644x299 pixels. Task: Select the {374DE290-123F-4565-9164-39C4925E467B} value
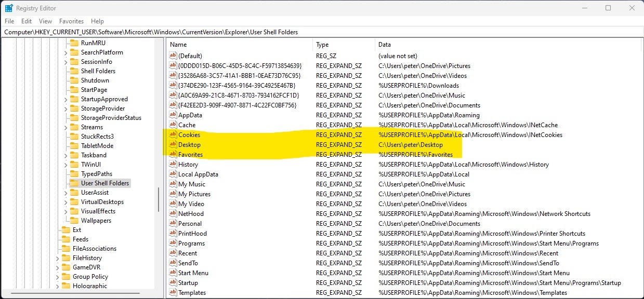click(236, 86)
